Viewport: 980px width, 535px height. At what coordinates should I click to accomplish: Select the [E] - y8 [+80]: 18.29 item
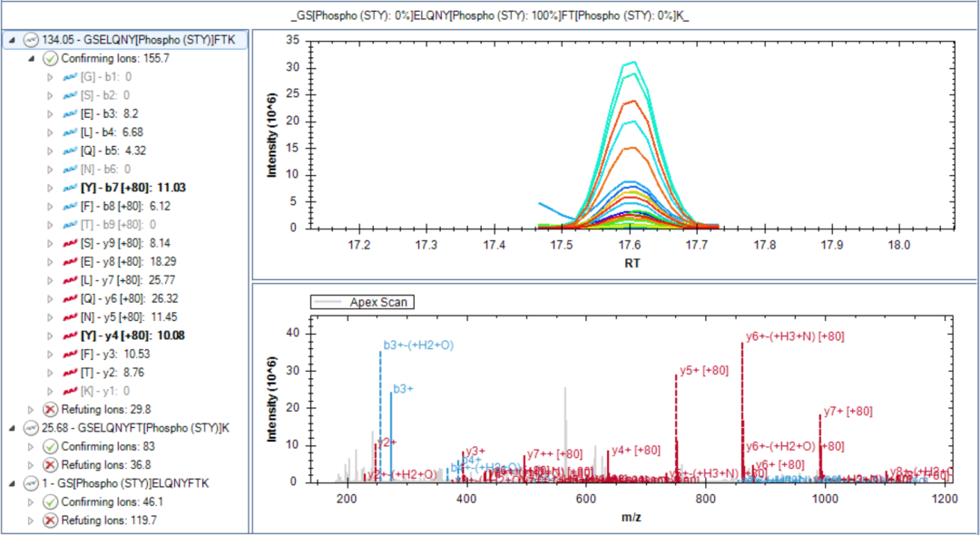128,261
